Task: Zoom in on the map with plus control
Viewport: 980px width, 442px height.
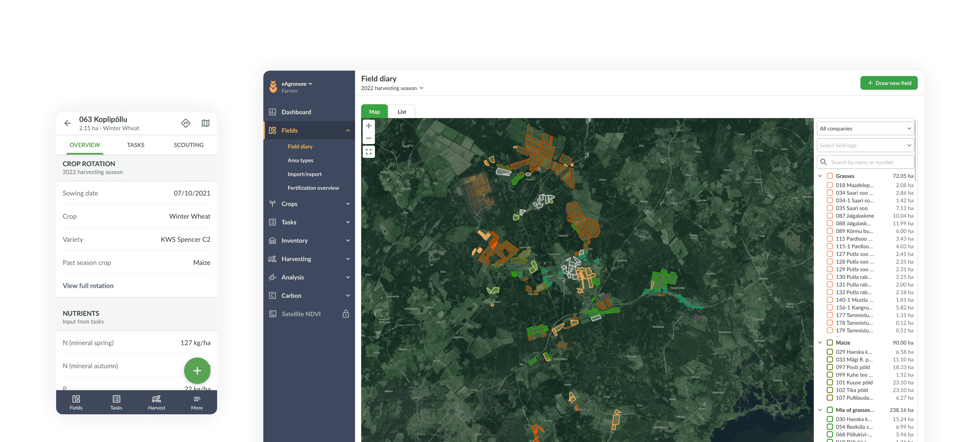Action: (x=368, y=126)
